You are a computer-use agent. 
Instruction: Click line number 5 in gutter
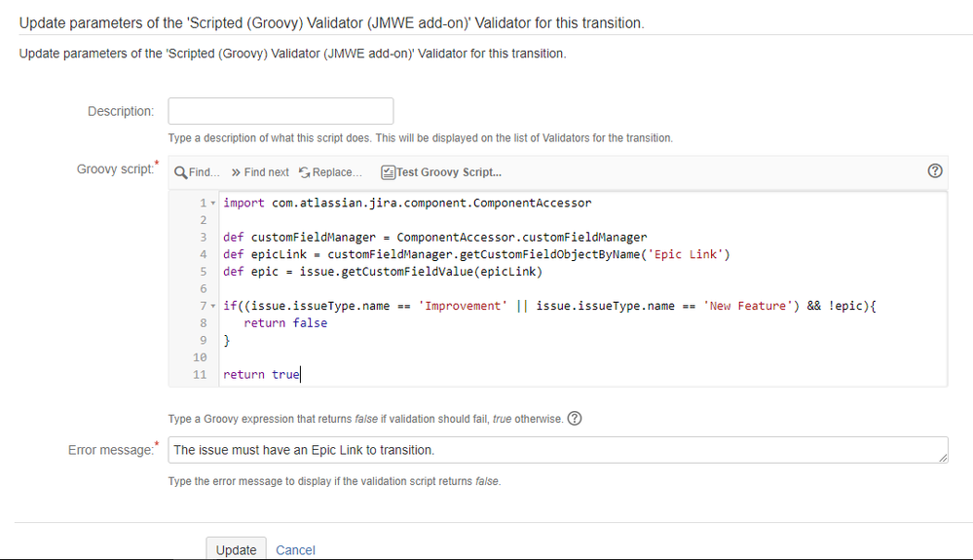[x=203, y=272]
